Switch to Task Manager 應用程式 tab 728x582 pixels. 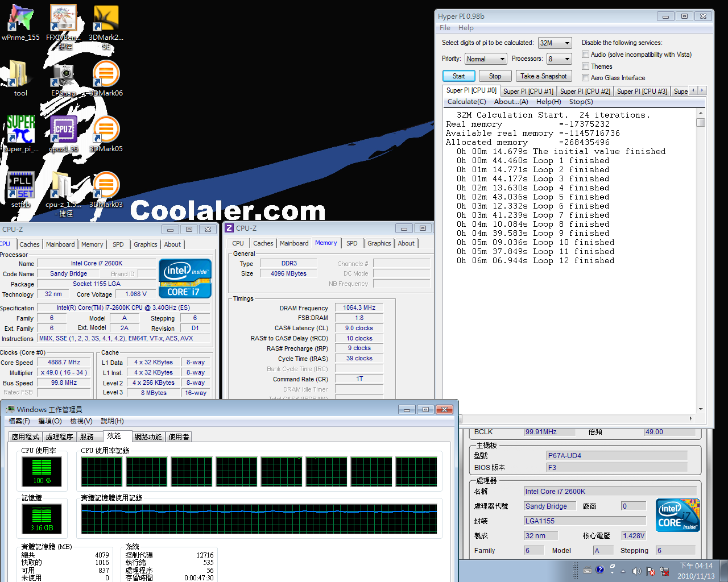(26, 437)
